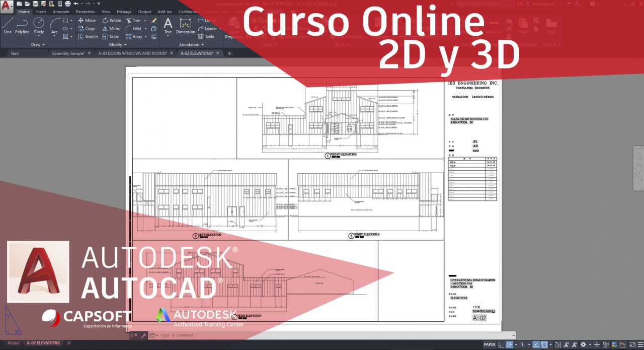The width and height of the screenshot is (644, 350).
Task: Customize command line with wrench icon
Action: click(x=143, y=335)
